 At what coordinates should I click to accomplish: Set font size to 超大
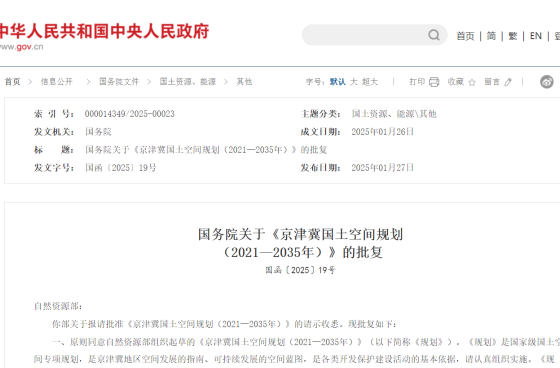coord(370,82)
